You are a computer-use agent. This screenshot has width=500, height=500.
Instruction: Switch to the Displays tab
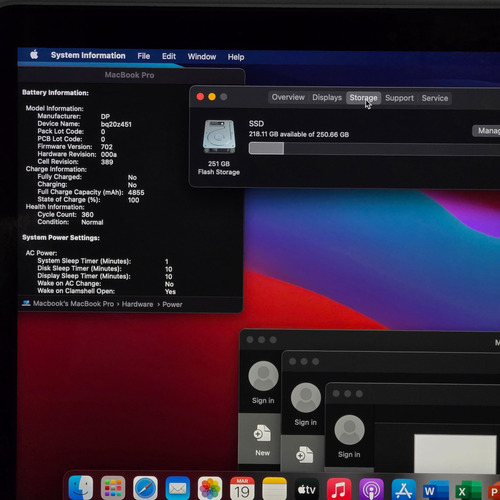click(327, 98)
